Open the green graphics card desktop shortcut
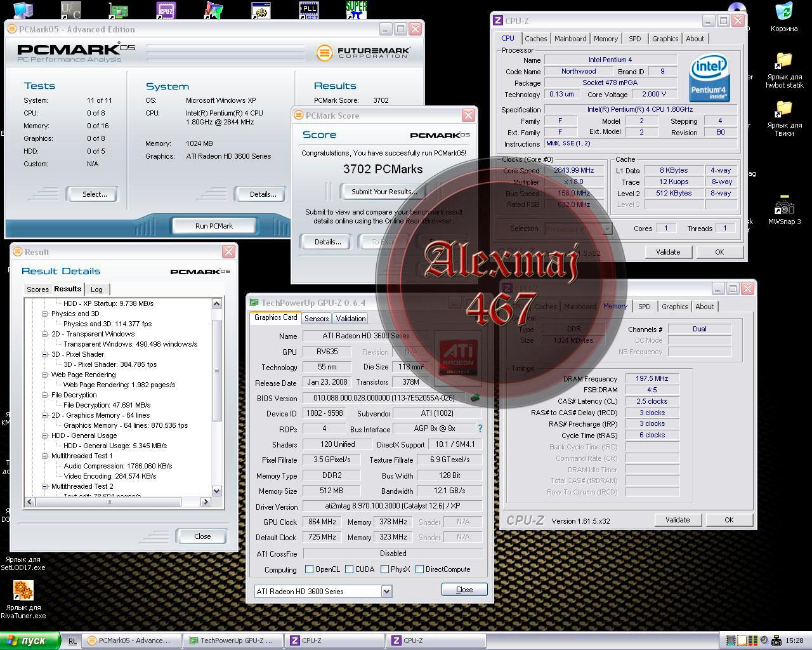 118,9
